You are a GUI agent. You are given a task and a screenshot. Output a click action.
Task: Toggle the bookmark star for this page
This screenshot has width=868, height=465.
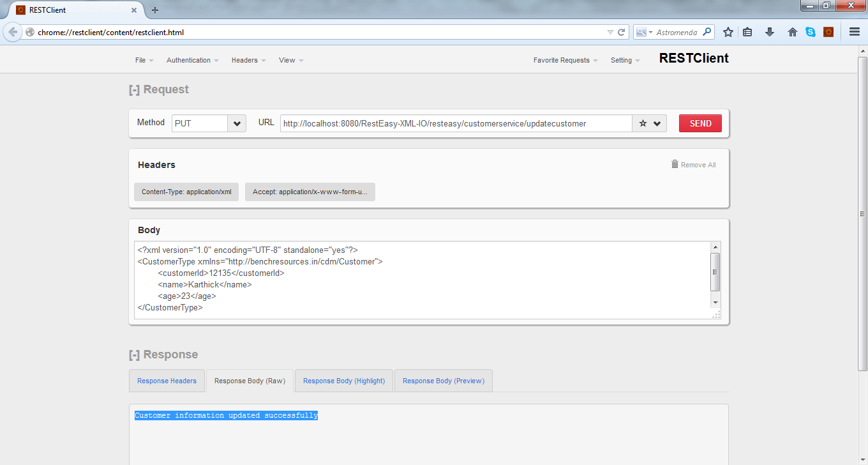(x=728, y=31)
